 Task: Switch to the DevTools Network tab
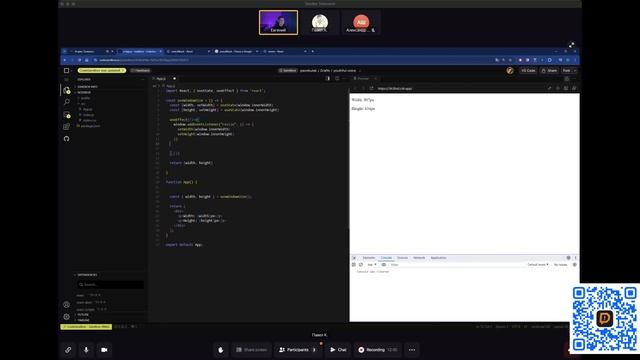click(x=419, y=258)
